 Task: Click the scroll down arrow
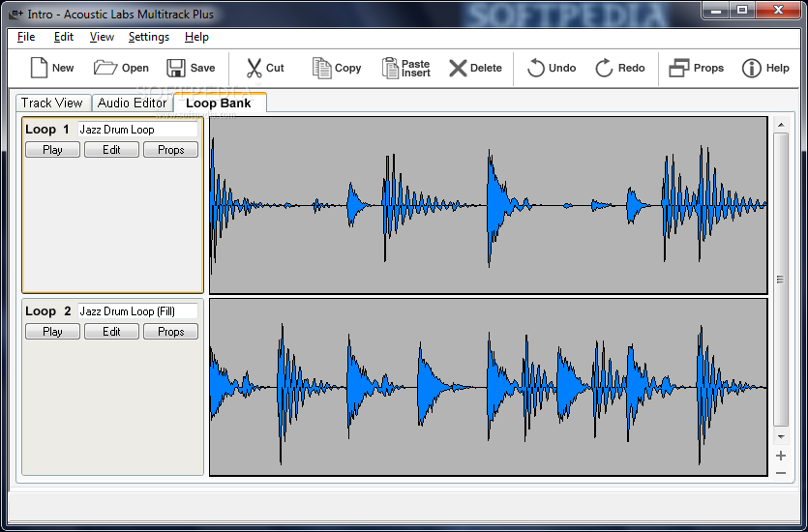coord(781,437)
